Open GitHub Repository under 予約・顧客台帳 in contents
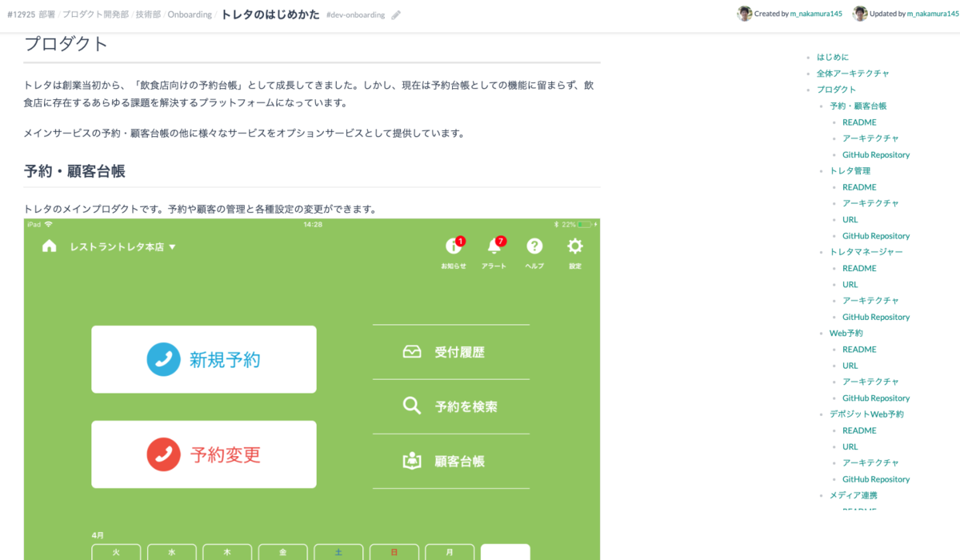 click(x=876, y=154)
